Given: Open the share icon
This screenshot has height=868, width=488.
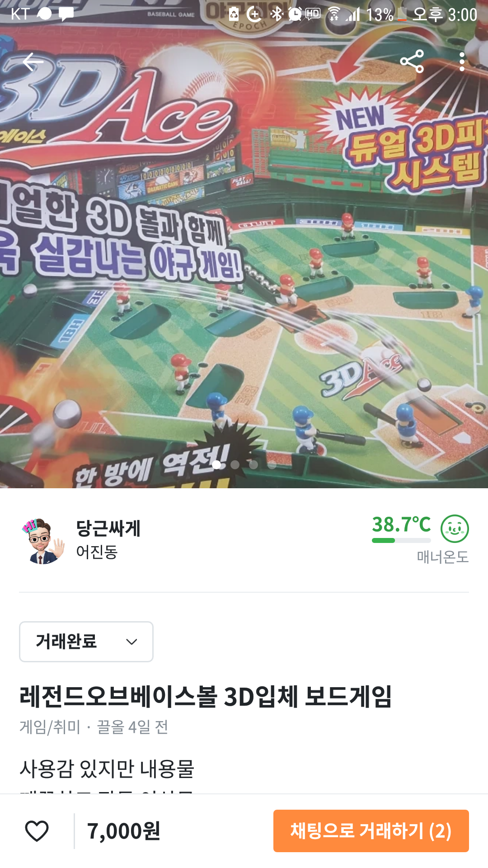Looking at the screenshot, I should tap(412, 61).
